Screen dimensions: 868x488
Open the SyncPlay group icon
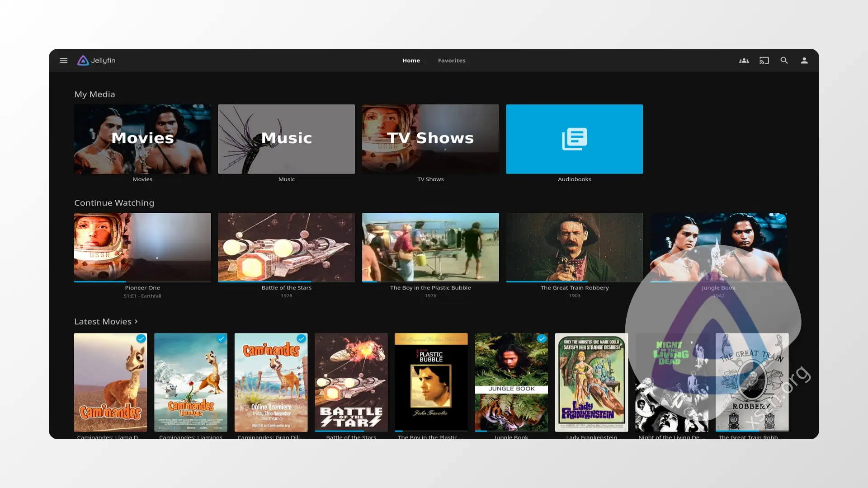click(744, 61)
